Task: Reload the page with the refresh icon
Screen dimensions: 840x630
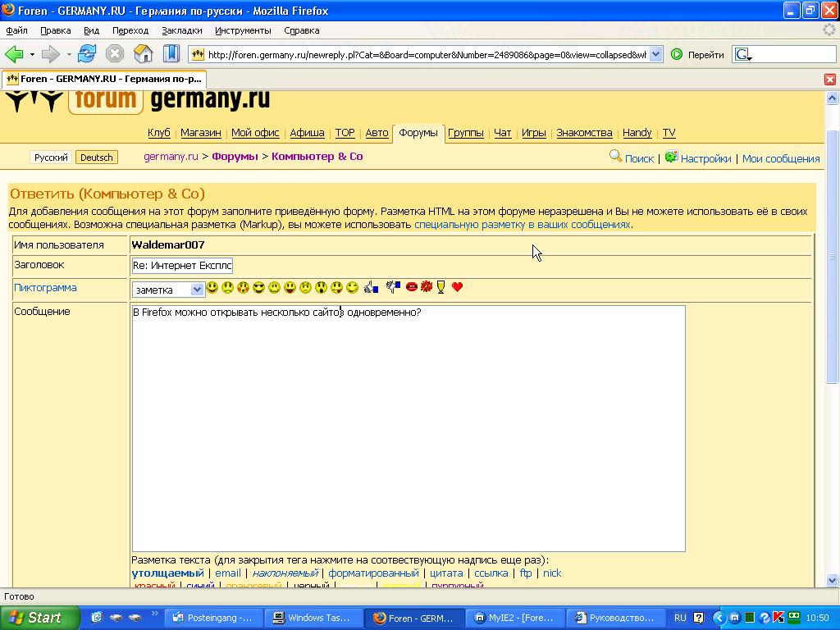Action: click(87, 54)
